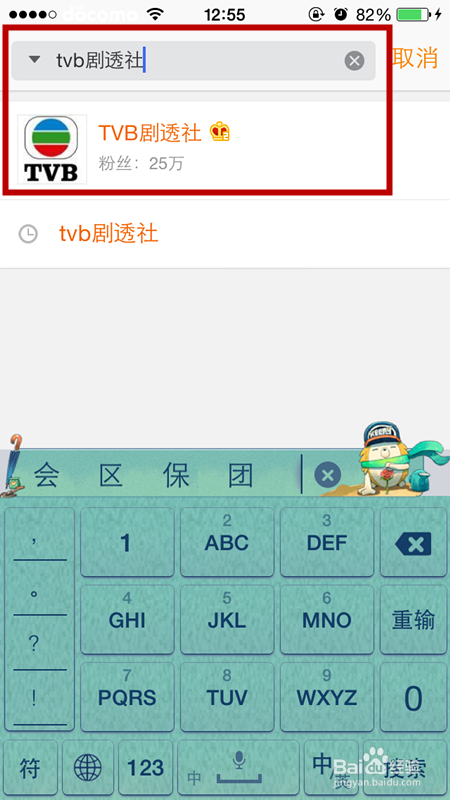The height and width of the screenshot is (800, 450).
Task: Cancel search with 取消
Action: click(x=416, y=58)
